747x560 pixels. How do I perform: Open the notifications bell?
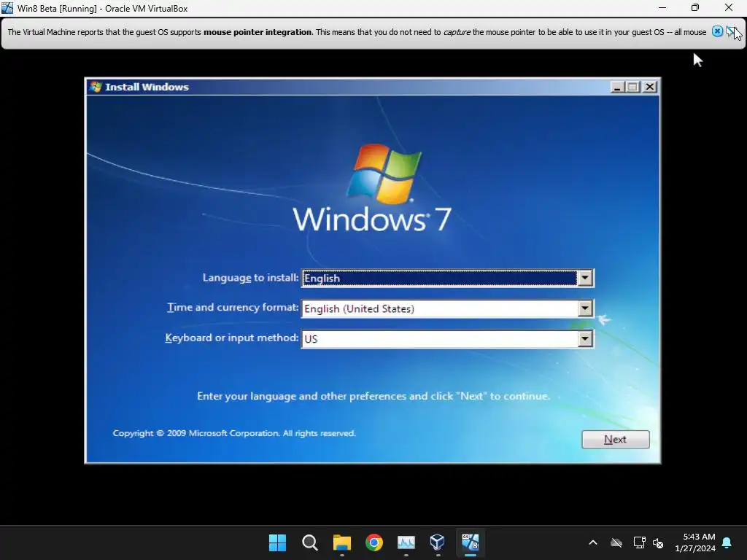727,542
